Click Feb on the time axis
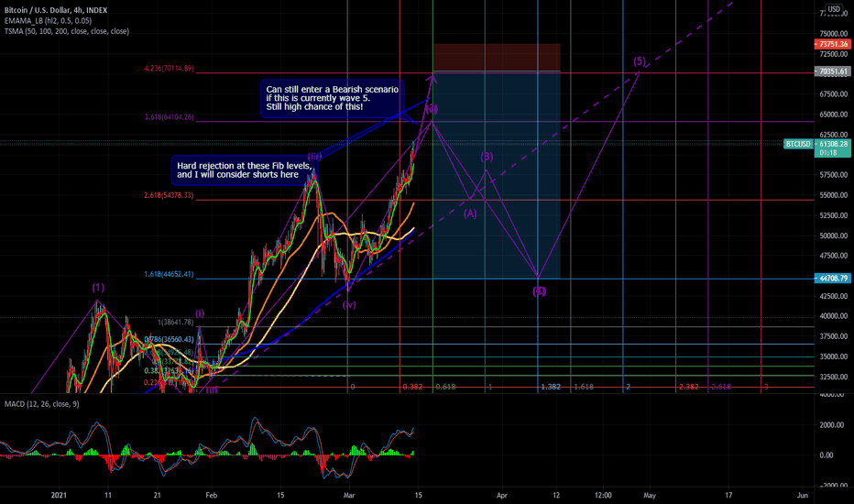 point(212,495)
